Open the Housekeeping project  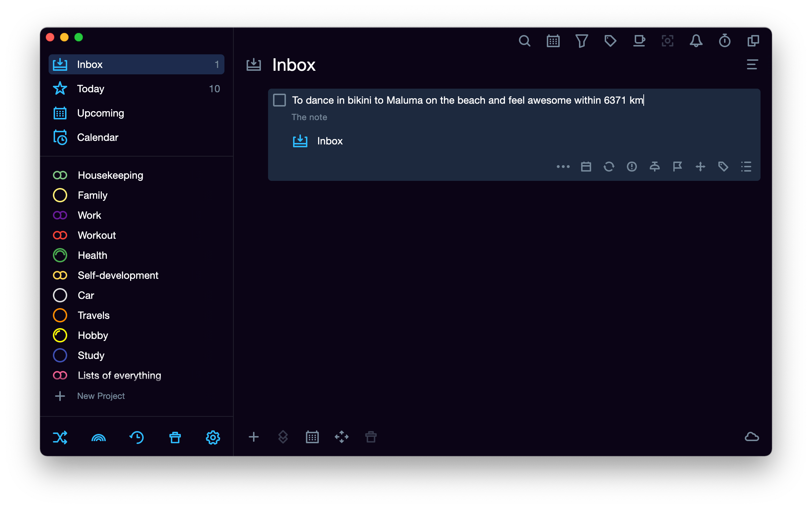pos(137,175)
